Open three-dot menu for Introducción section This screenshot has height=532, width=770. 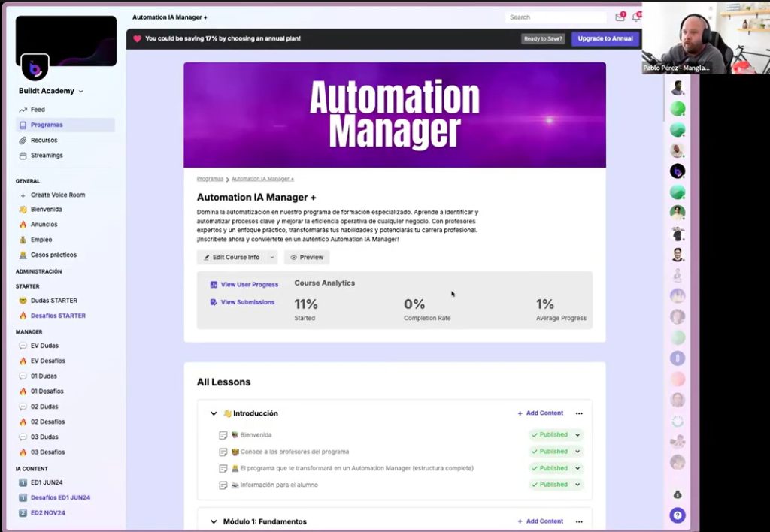578,413
